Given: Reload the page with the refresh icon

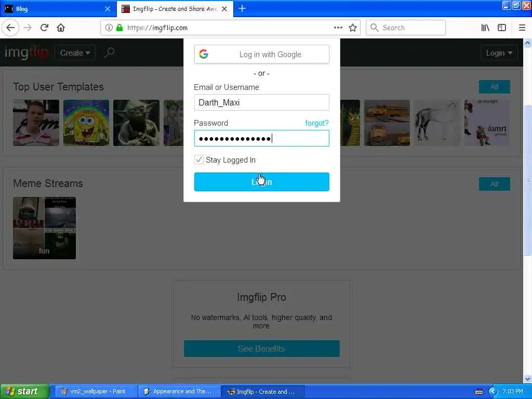Looking at the screenshot, I should tap(44, 28).
